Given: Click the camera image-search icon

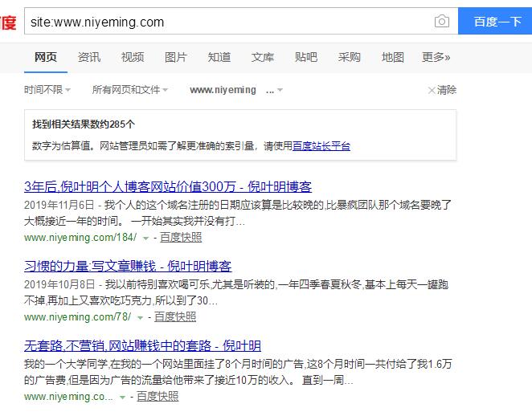Looking at the screenshot, I should [x=442, y=22].
